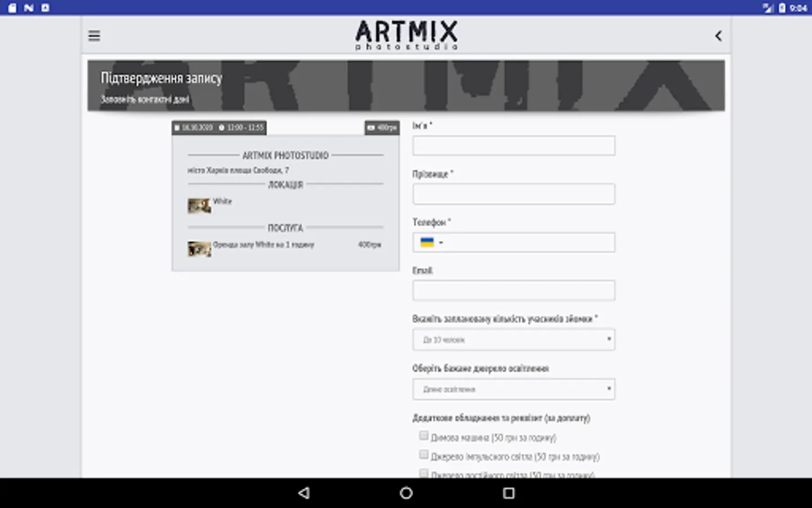Click the battery icon in status bar

pos(782,8)
